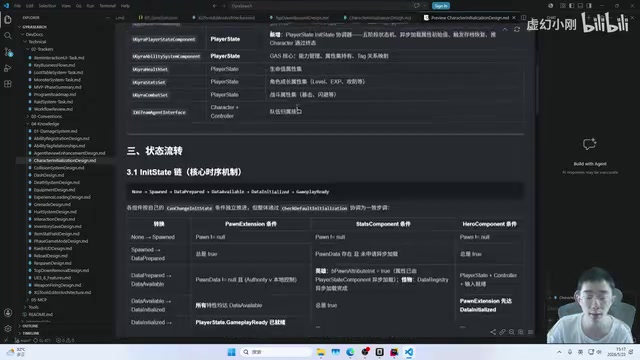Collapse the 02-Trackers folder
The image size is (640, 360).
pos(42,49)
